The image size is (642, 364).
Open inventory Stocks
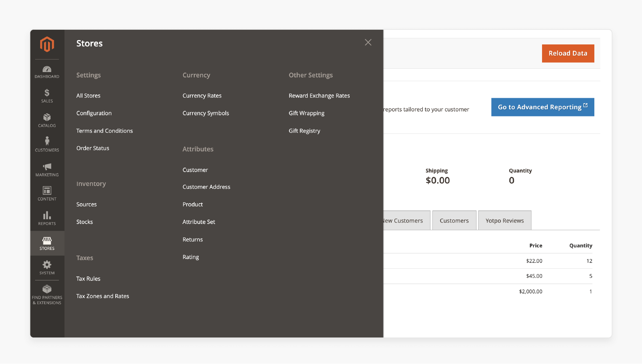click(x=85, y=222)
